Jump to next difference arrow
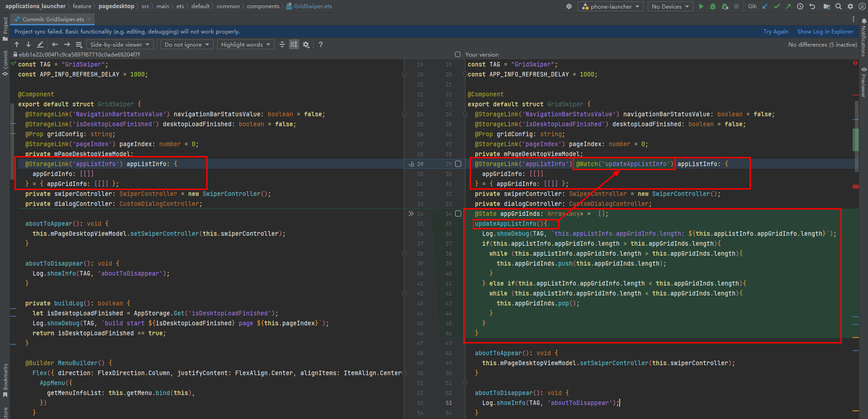The height and width of the screenshot is (419, 868). (28, 44)
